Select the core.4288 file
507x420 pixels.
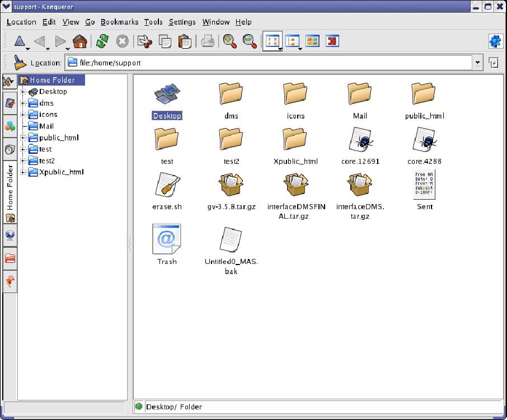pos(424,147)
